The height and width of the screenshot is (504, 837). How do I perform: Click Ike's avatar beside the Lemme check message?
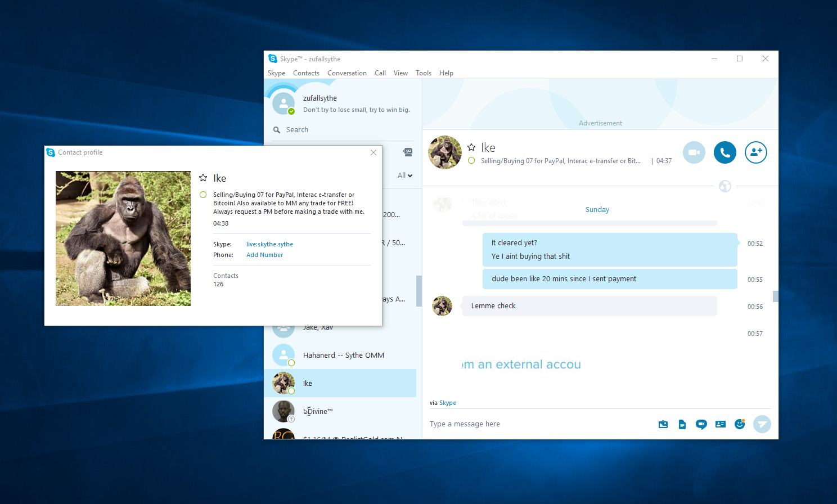click(442, 306)
